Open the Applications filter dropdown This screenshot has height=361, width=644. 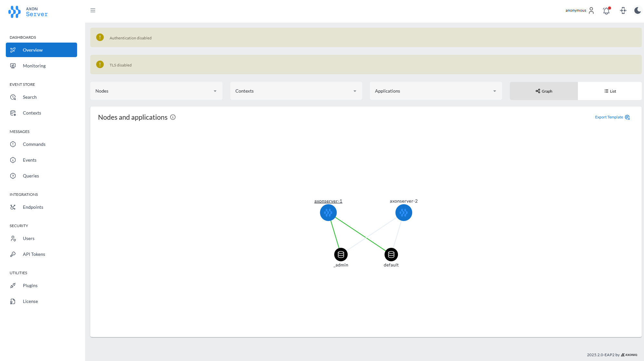435,91
